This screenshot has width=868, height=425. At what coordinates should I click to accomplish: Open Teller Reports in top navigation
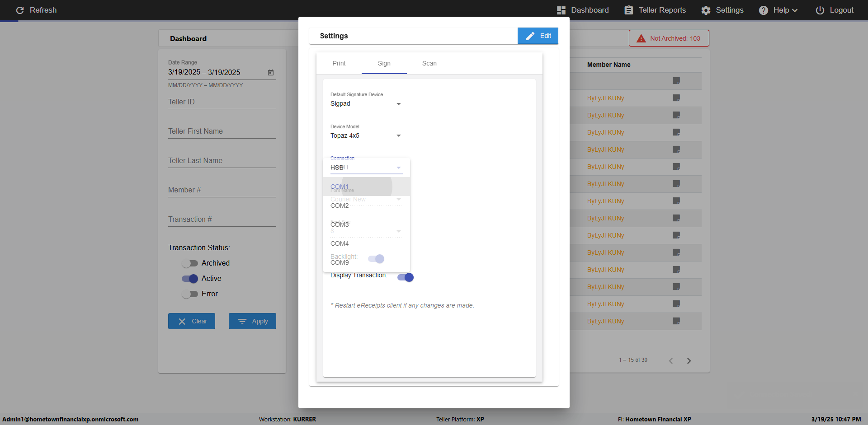pos(655,10)
